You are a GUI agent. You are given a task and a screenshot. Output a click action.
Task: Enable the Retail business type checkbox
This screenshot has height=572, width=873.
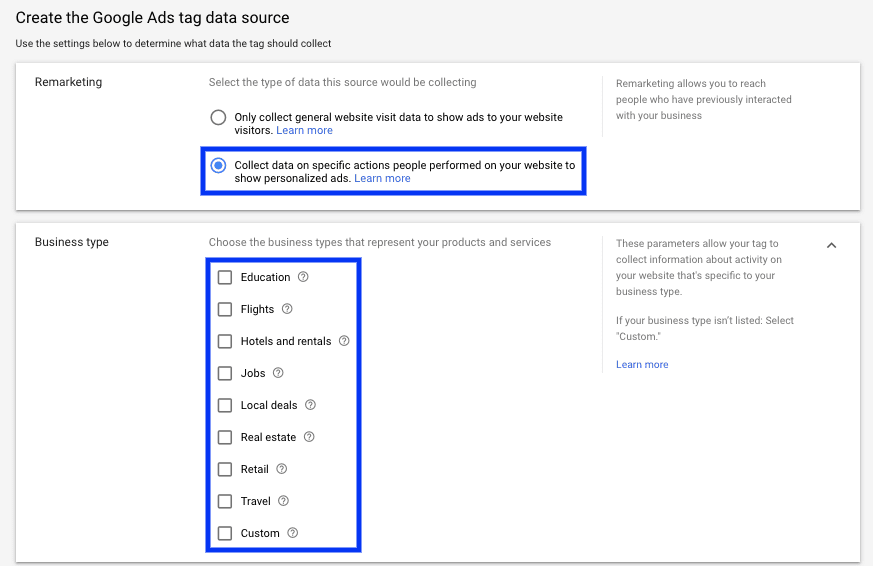pyautogui.click(x=225, y=469)
